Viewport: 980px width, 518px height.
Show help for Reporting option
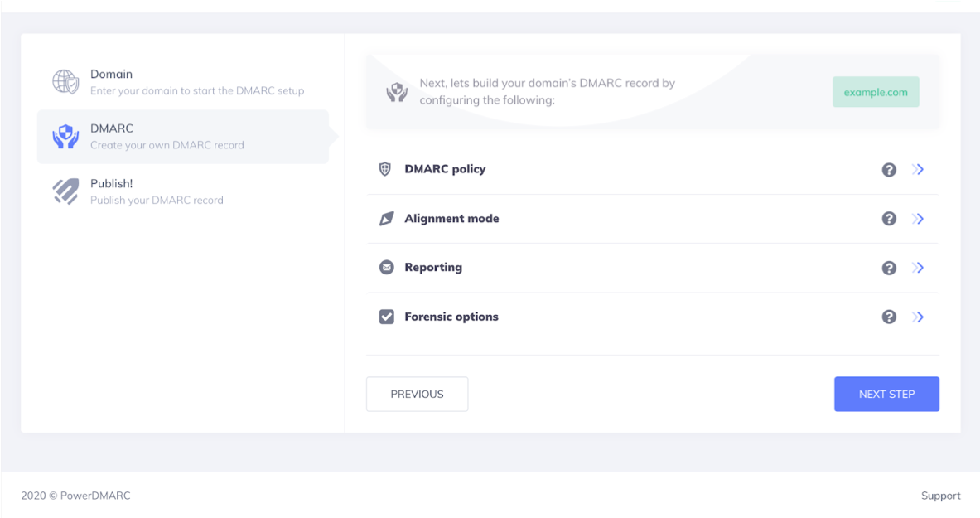pyautogui.click(x=889, y=268)
